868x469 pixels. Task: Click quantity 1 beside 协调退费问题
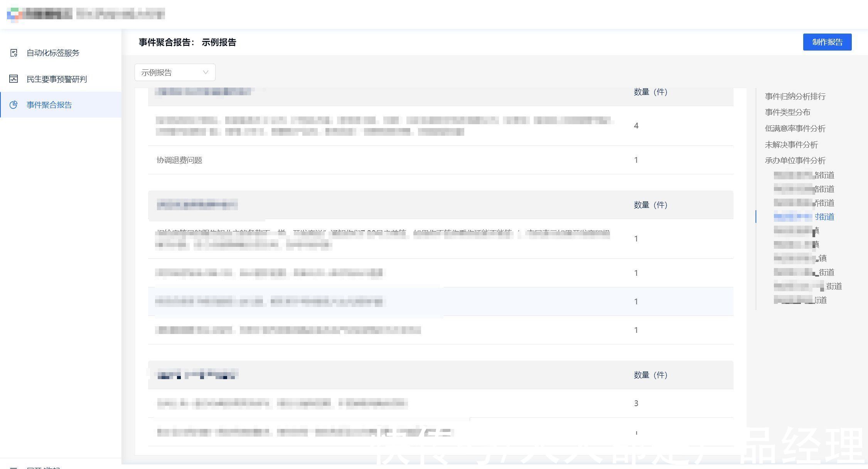(x=636, y=160)
